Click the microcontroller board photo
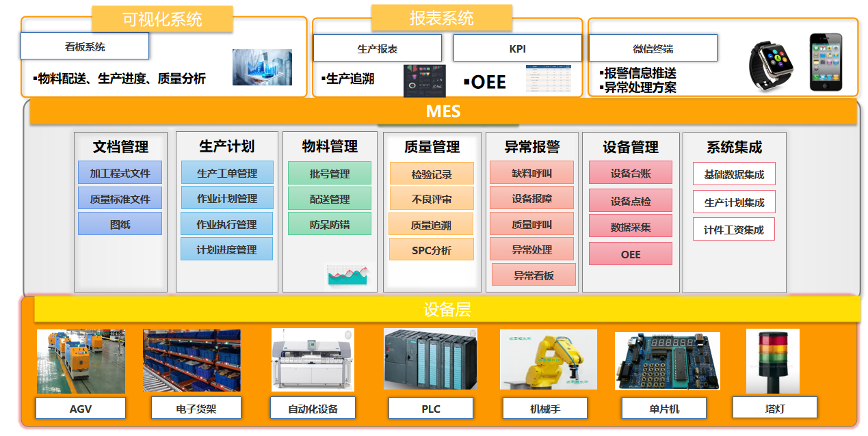 coord(667,362)
